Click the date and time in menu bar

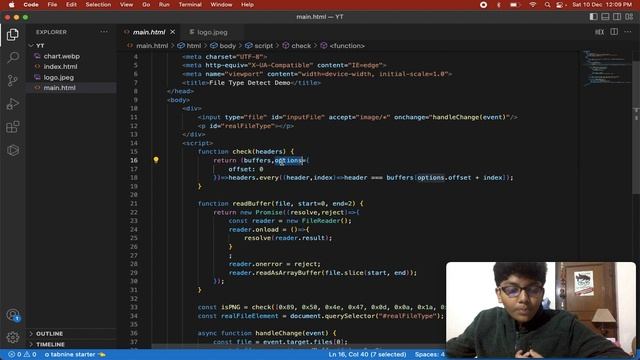[x=602, y=4]
